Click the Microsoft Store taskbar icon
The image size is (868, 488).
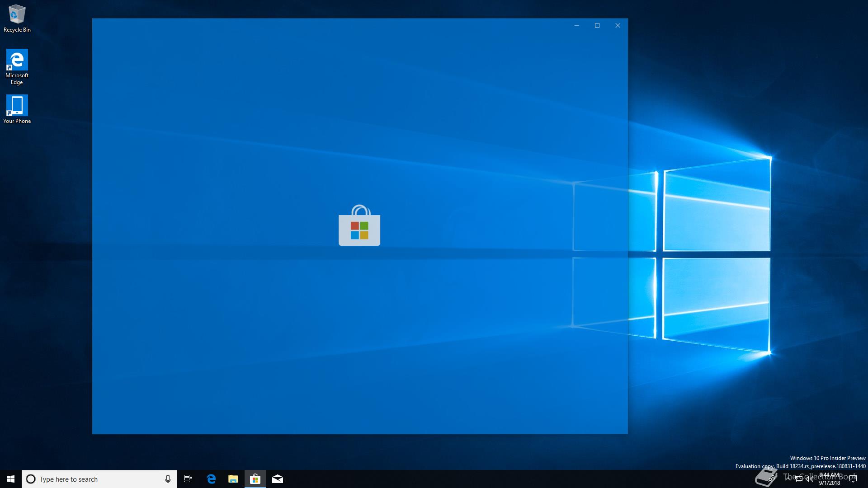click(x=255, y=479)
